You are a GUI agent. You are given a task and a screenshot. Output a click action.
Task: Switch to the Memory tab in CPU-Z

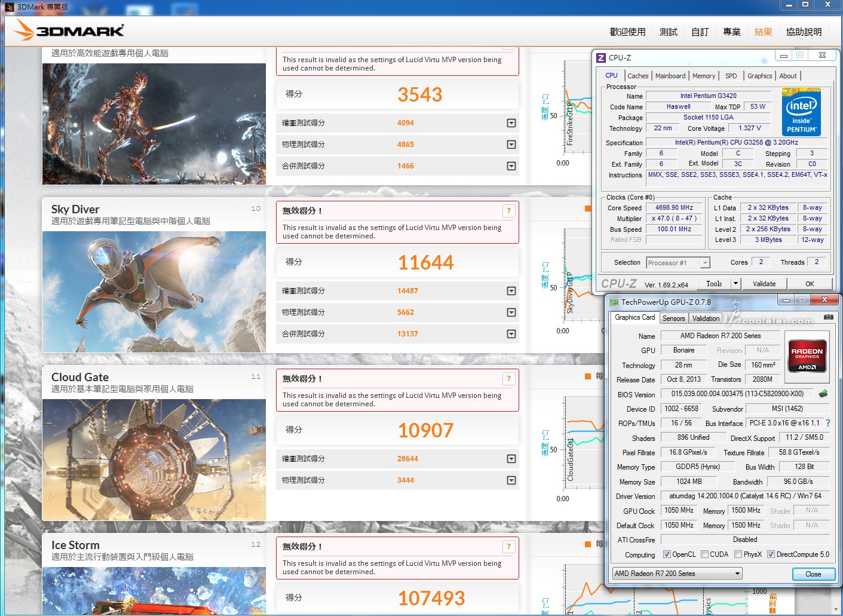[x=704, y=76]
